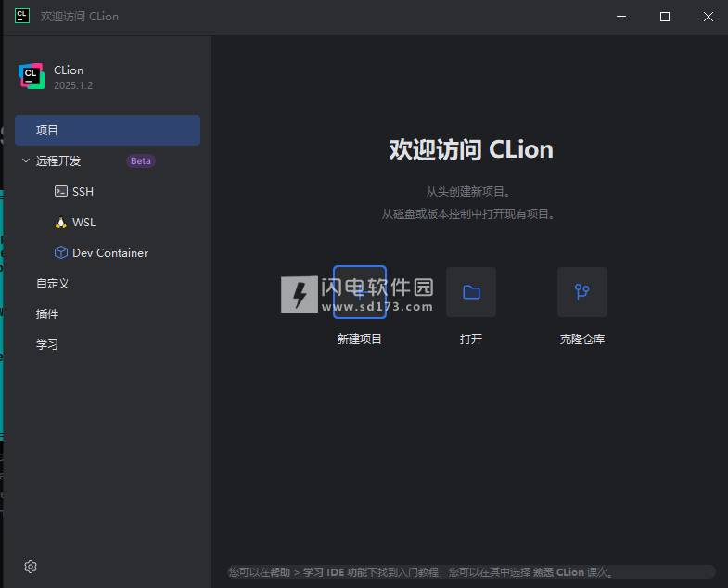Select the 项目 tab in sidebar

[x=108, y=130]
